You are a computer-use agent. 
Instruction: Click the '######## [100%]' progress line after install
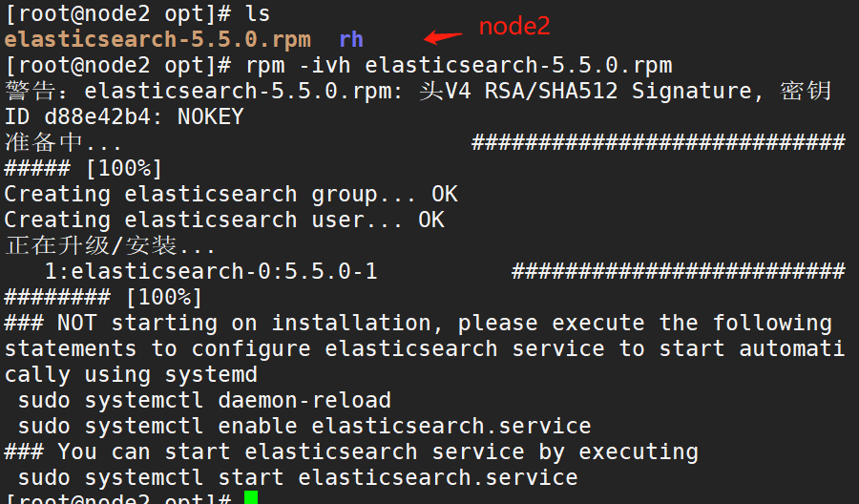coord(103,298)
